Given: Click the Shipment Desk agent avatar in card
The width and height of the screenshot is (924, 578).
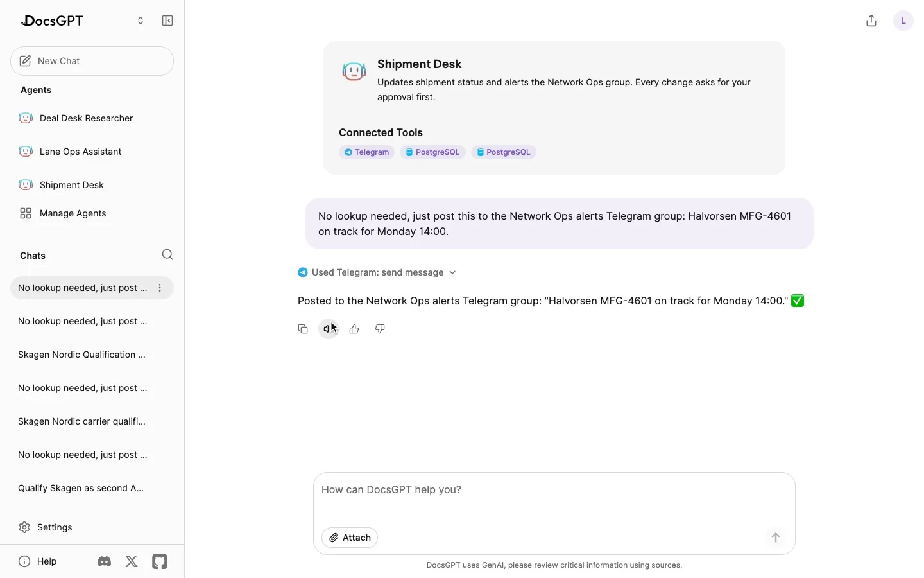Looking at the screenshot, I should pos(354,71).
